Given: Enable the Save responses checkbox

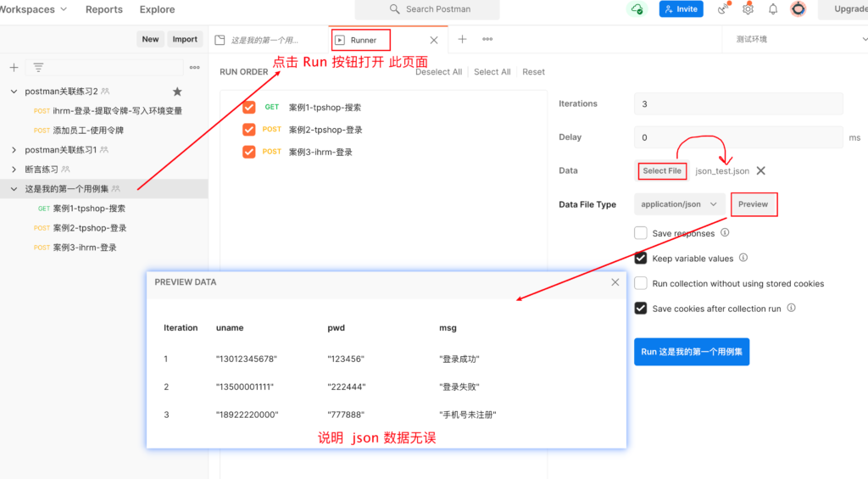Looking at the screenshot, I should click(x=641, y=233).
